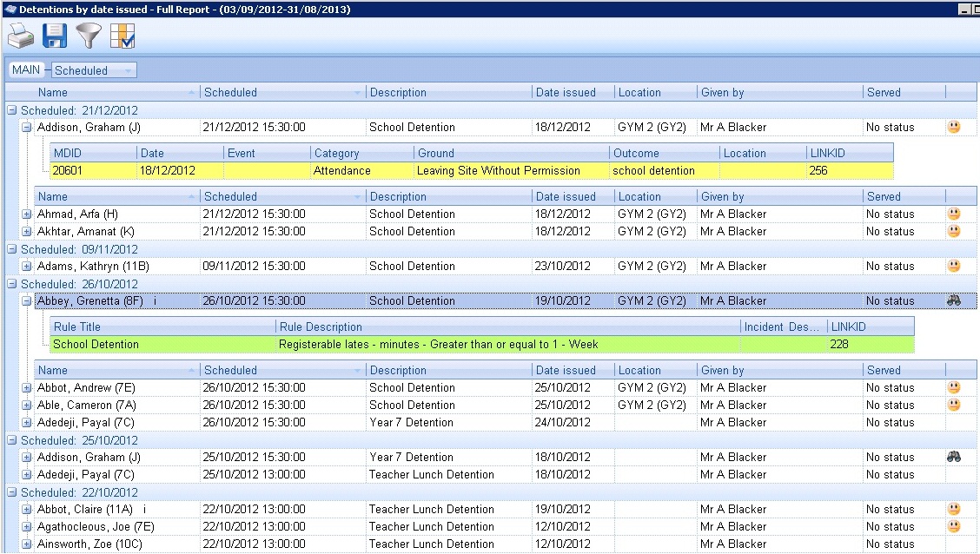Image resolution: width=980 pixels, height=554 pixels.
Task: Collapse the Scheduled: 22/10/2012 group
Action: [12, 492]
